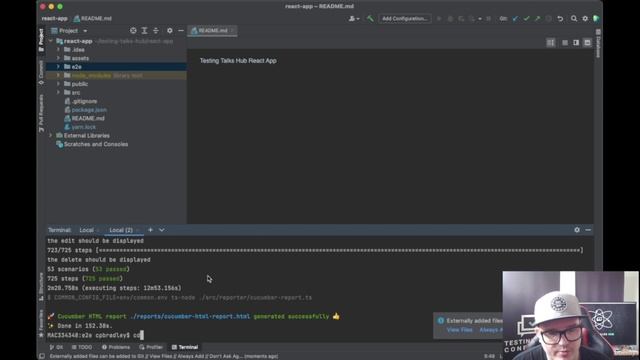640x360 pixels.
Task: Open the Project view dropdown arrow
Action: click(x=85, y=31)
